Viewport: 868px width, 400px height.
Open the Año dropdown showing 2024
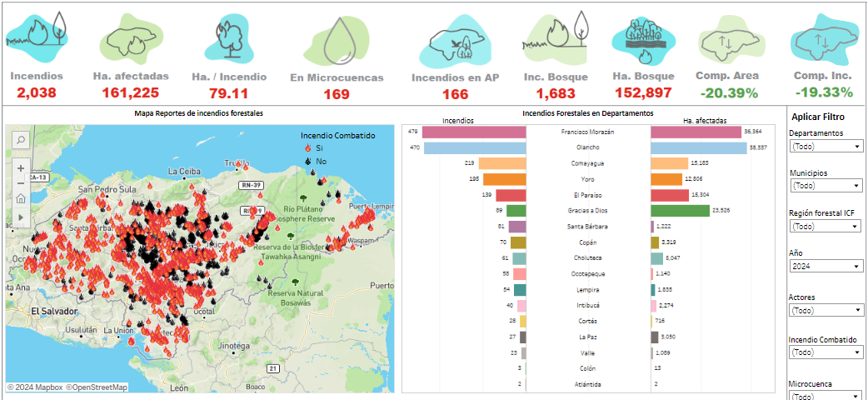click(x=826, y=267)
